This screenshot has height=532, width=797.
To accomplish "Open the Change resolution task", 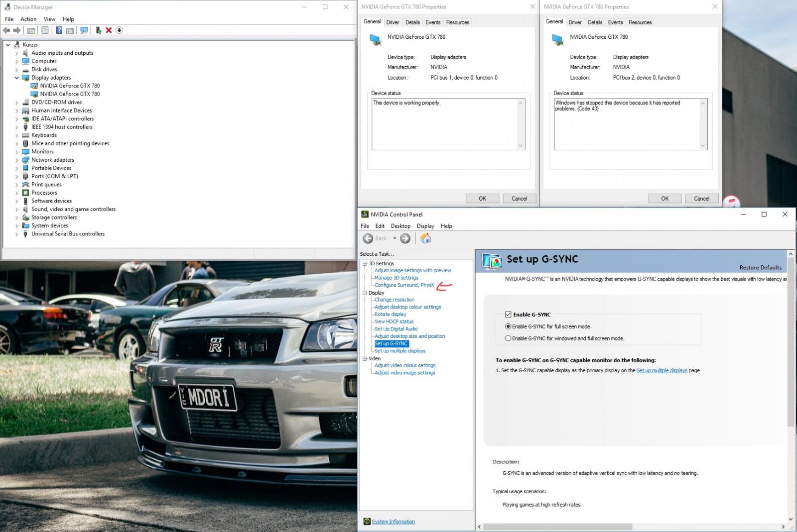I will pyautogui.click(x=395, y=300).
